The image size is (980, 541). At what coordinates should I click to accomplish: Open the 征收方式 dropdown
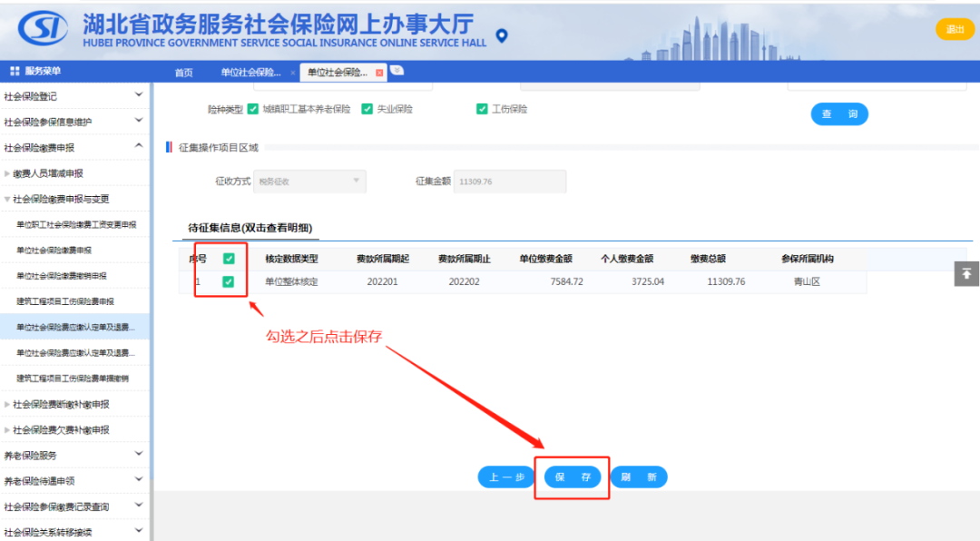pyautogui.click(x=309, y=182)
